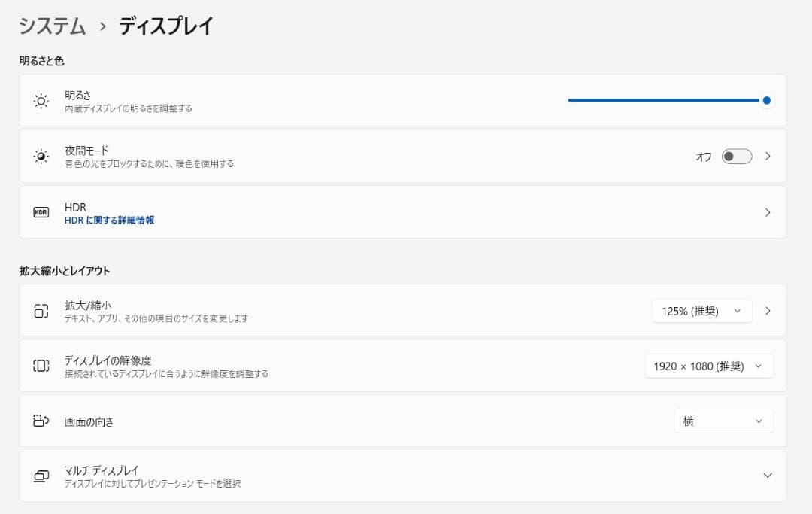Expand the マルチ ディスプレイ section

768,476
